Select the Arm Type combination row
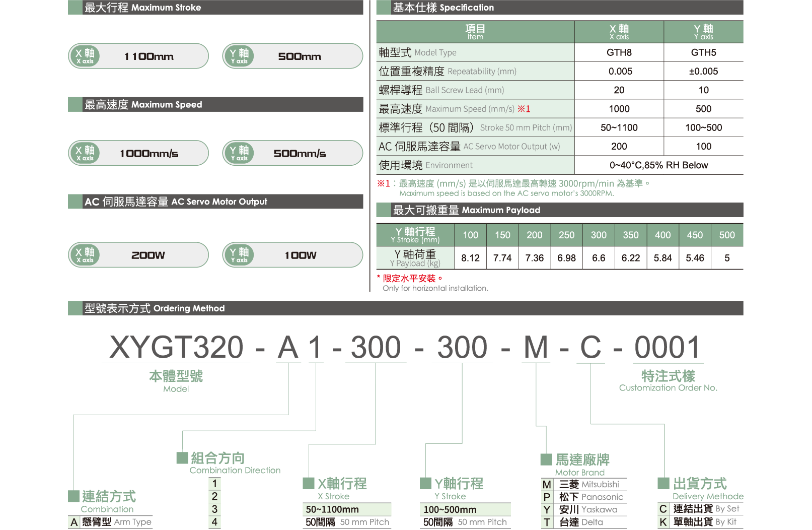Screen dimensions: 812x530 coord(111,522)
